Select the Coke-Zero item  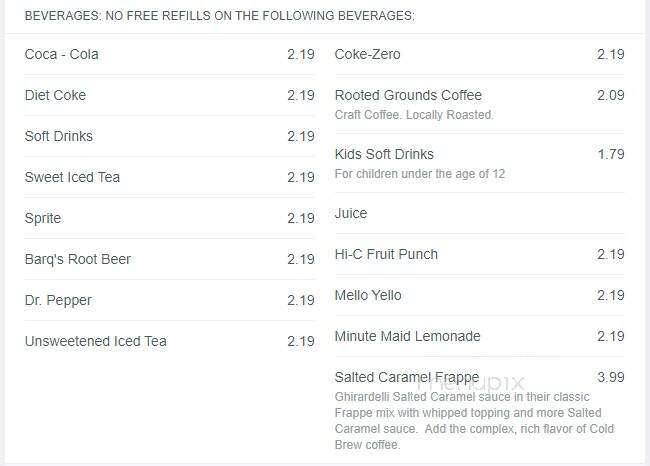479,54
